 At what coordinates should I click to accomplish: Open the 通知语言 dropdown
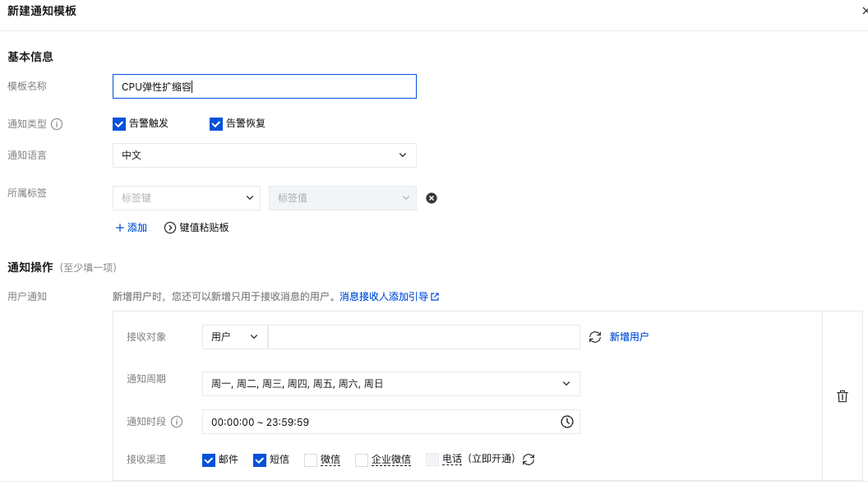(264, 155)
